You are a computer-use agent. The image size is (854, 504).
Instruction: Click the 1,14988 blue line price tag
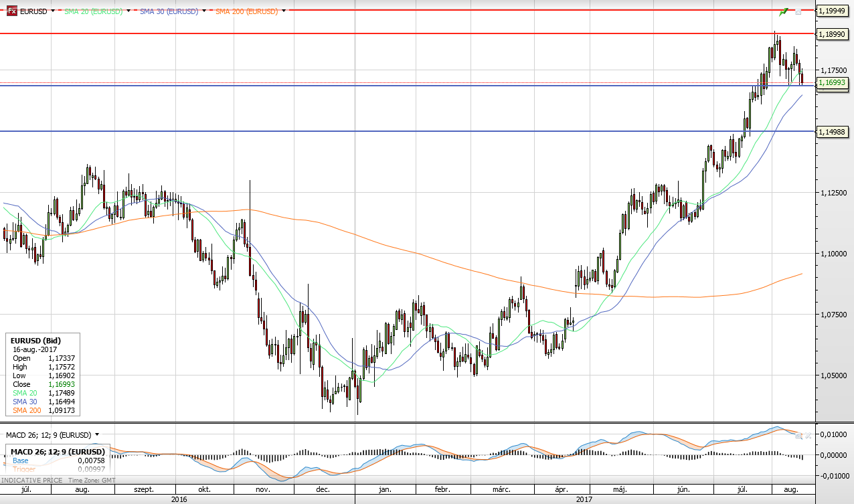(x=832, y=131)
